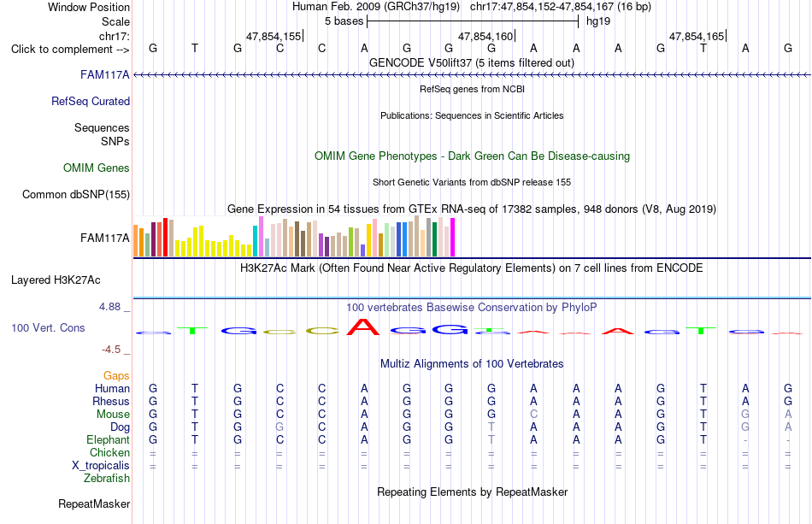Open the OMIM Genes track label
Viewport: 812px width, 524px height.
97,168
